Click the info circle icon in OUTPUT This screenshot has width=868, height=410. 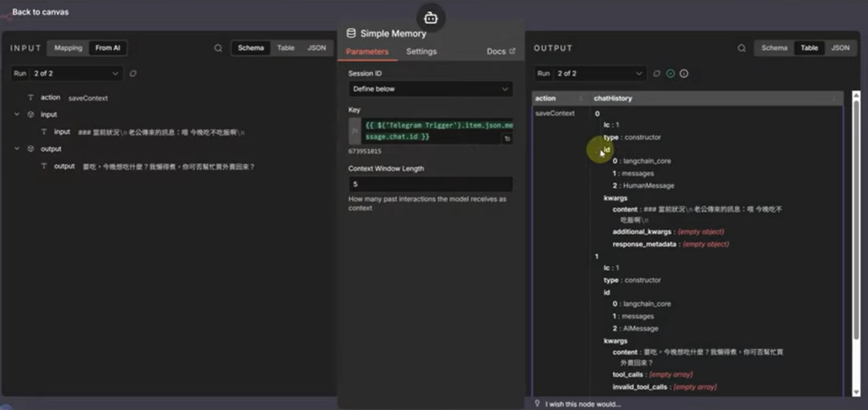683,74
